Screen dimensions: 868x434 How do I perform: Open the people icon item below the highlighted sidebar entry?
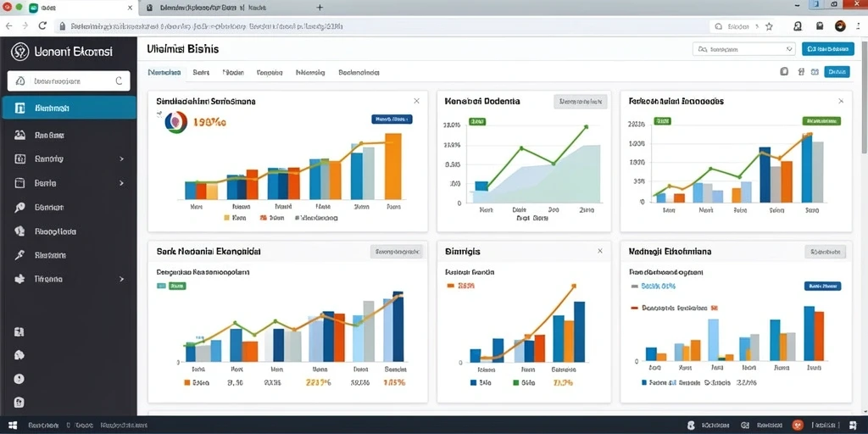coord(20,135)
